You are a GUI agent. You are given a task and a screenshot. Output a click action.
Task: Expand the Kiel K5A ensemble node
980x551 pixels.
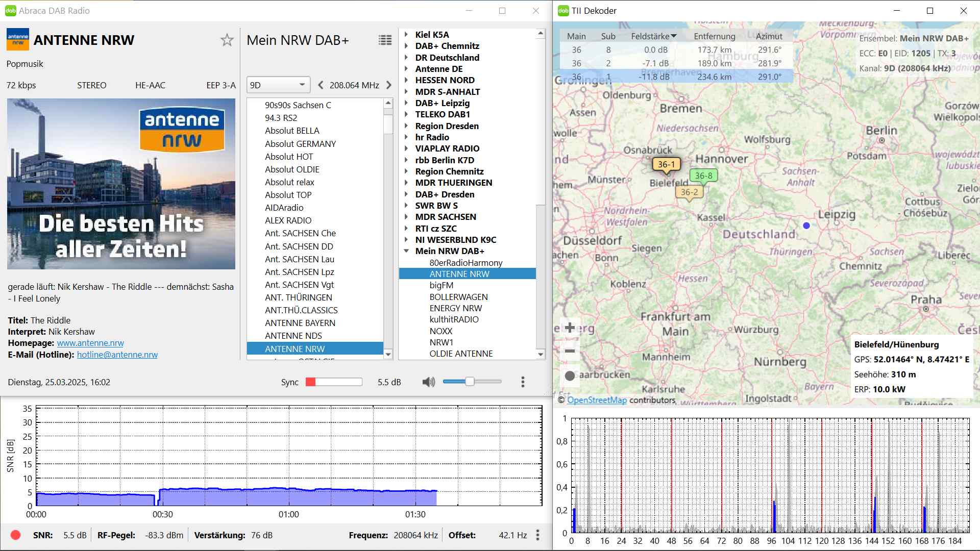(407, 35)
